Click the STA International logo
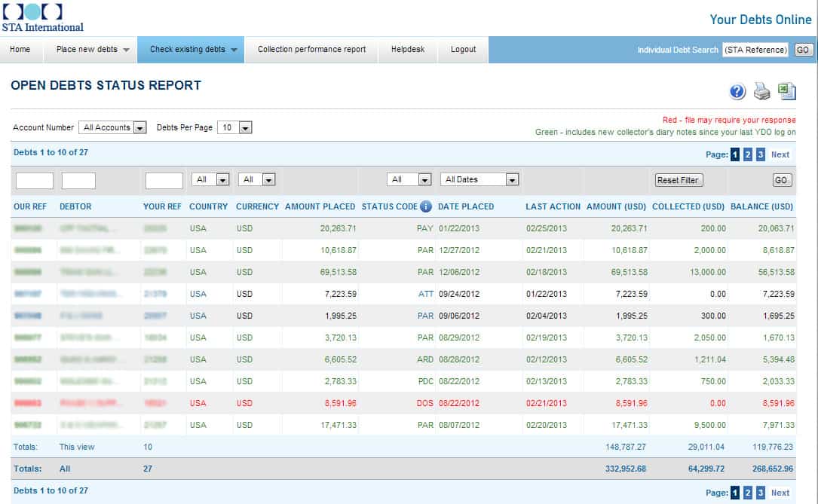Viewport: 818px width, 504px height. 41,17
